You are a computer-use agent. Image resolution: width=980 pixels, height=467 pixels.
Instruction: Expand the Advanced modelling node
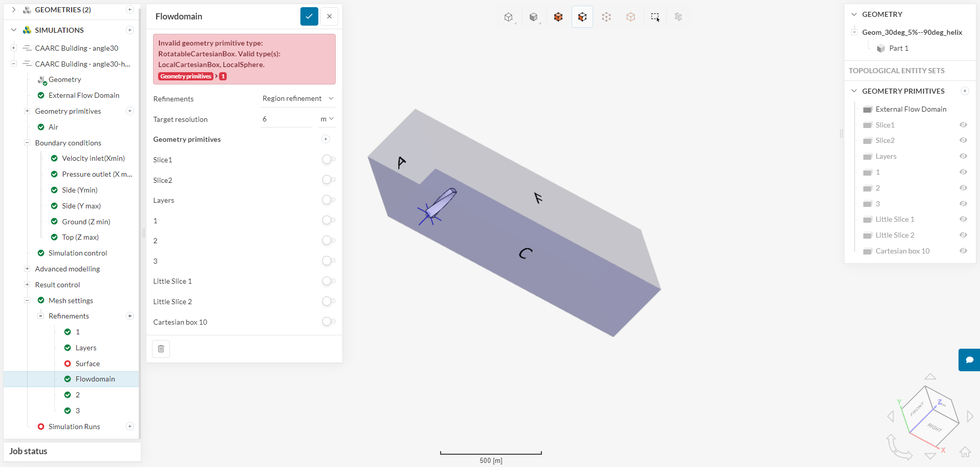pos(27,269)
